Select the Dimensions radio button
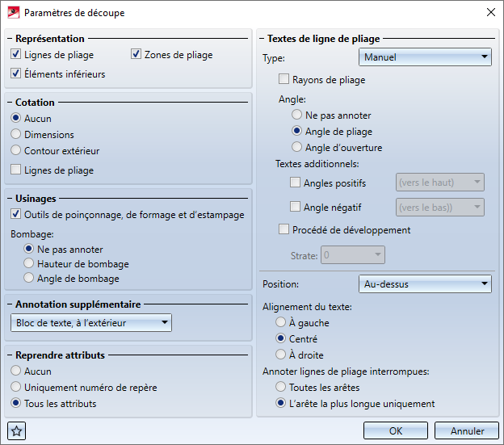Viewport: 504px width, 445px height. (17, 135)
